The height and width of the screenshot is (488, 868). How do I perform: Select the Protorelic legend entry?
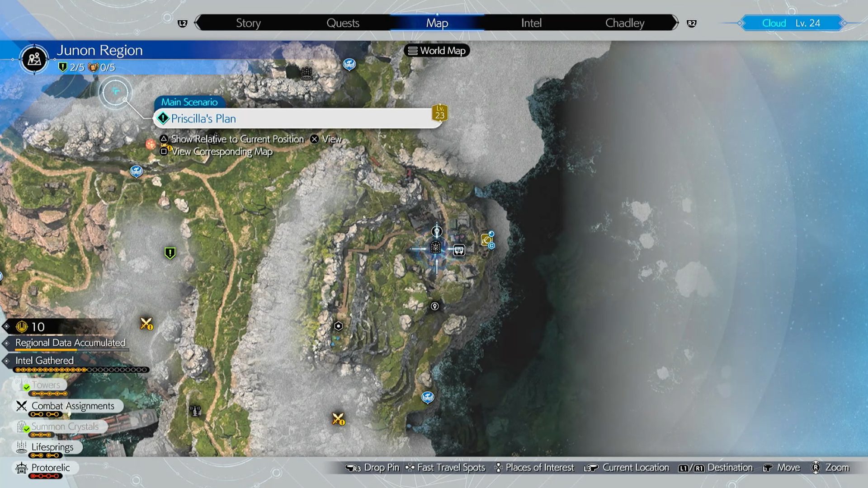46,468
